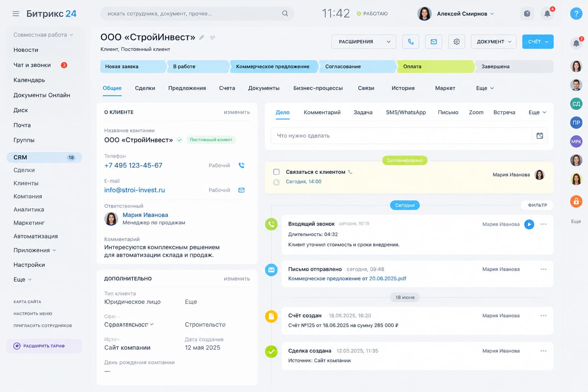Click изменить in О КЛИЕНТЕ block
The width and height of the screenshot is (588, 392).
click(x=237, y=112)
